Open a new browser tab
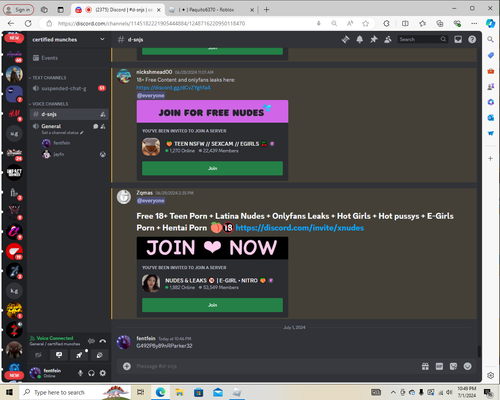The width and height of the screenshot is (500, 400). click(x=266, y=10)
